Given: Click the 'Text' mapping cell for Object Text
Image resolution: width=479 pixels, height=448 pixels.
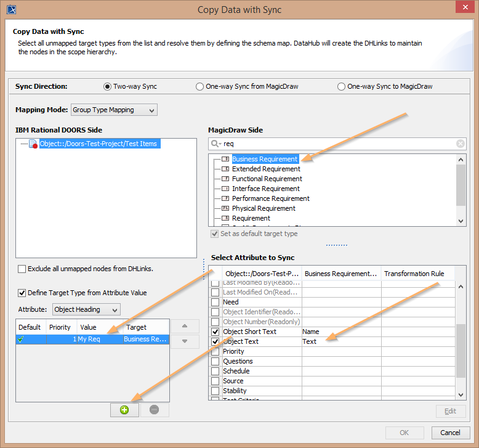Looking at the screenshot, I should (342, 341).
